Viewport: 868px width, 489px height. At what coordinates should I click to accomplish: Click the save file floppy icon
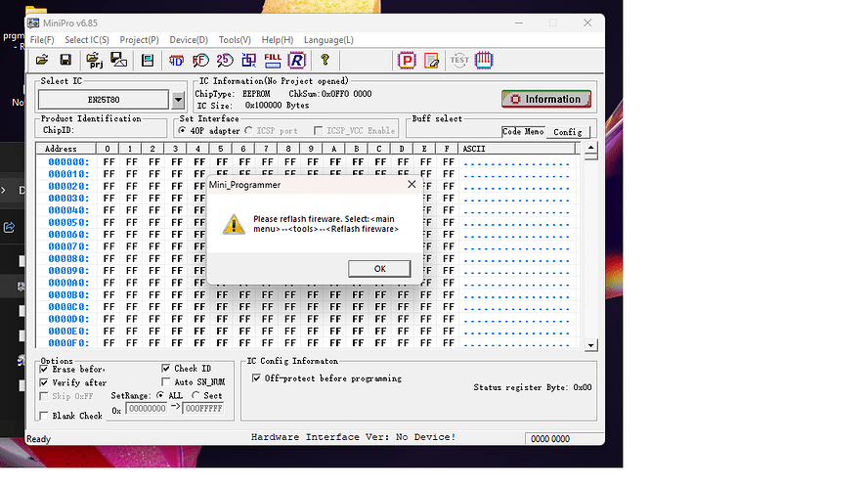pos(65,60)
